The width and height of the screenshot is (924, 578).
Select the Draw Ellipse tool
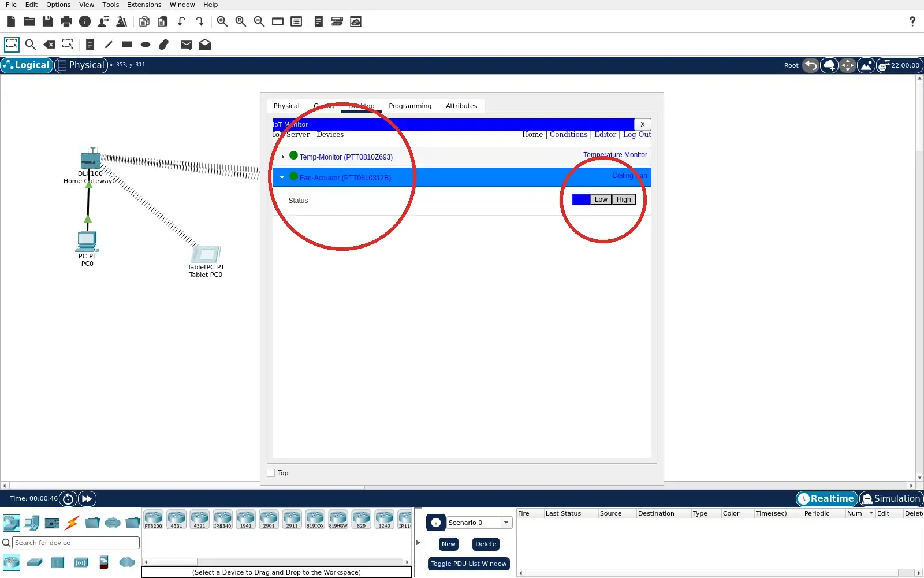click(x=146, y=45)
